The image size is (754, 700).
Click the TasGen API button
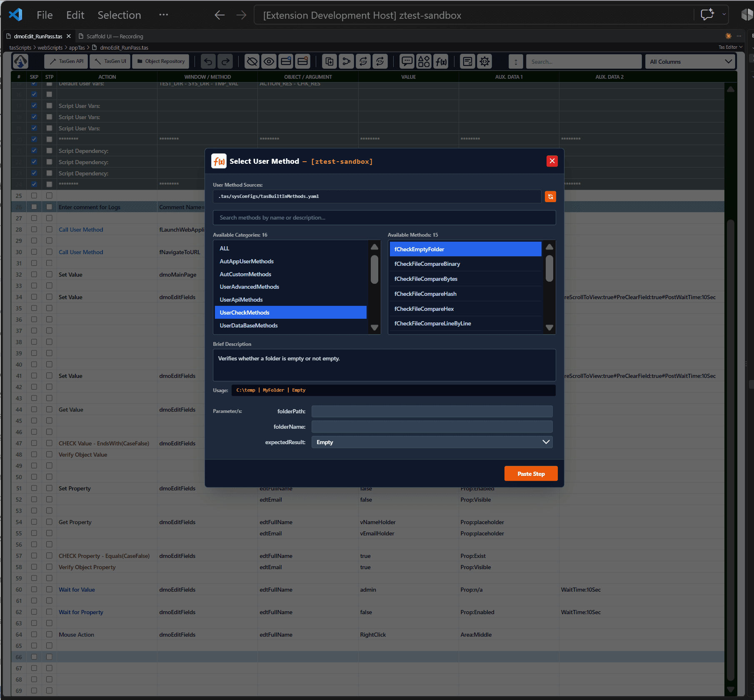click(x=67, y=61)
